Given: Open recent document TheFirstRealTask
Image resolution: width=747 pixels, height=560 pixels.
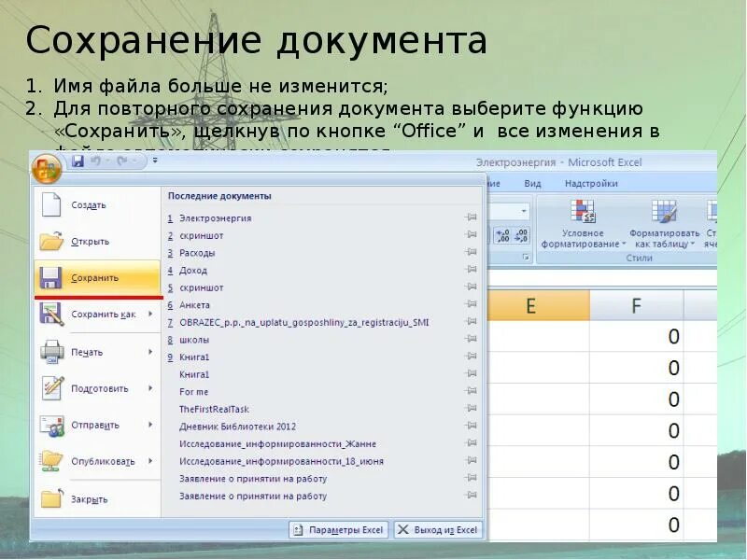Looking at the screenshot, I should pyautogui.click(x=322, y=409).
